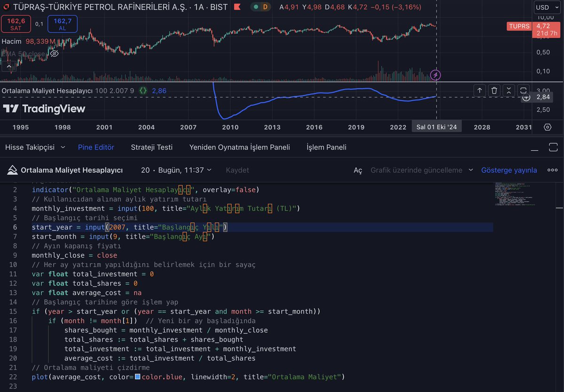Open Pine Editor more options three dots
Image resolution: width=564 pixels, height=392 pixels.
point(552,170)
